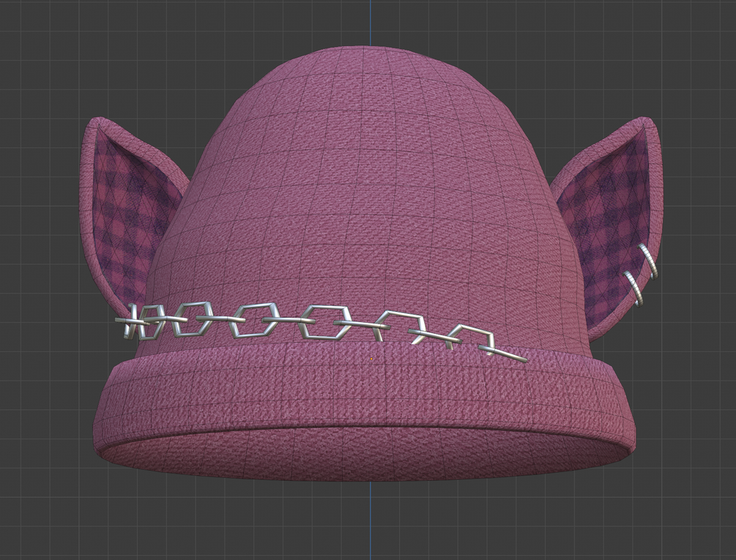Select the lower silver earring ring
The image size is (736, 560).
[633, 289]
